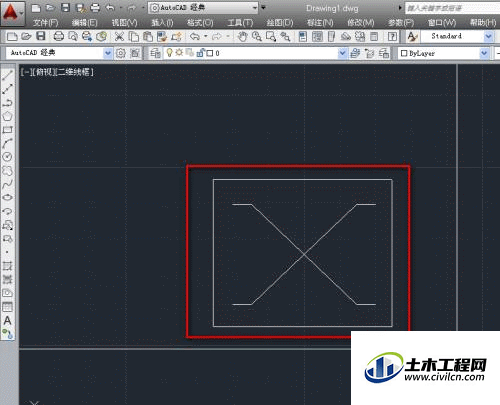
Task: Open the 修改(M) menu
Action: pos(361,23)
